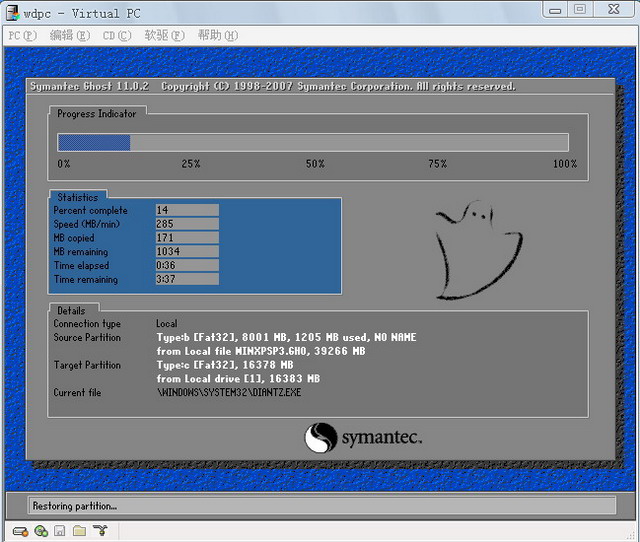Click the Time remaining value 3:37
640x542 pixels.
(x=187, y=279)
